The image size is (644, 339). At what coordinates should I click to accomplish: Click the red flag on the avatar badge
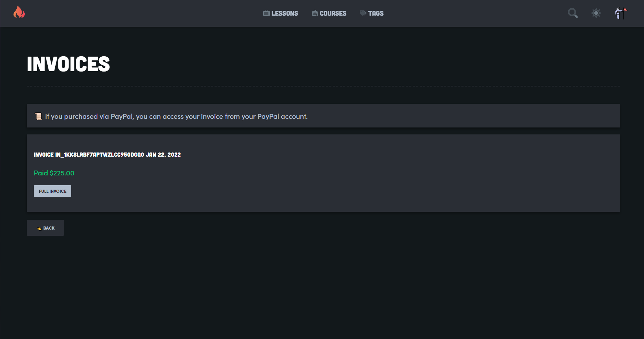click(x=625, y=10)
